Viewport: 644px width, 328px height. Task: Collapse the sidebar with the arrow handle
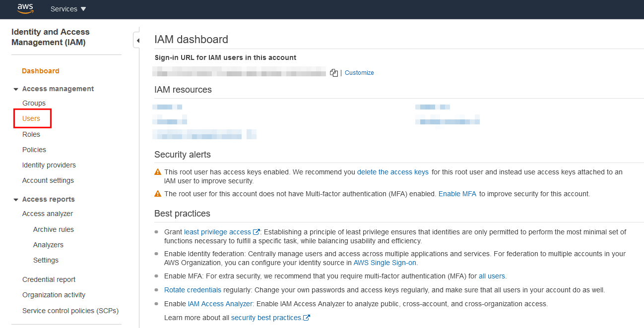tap(137, 40)
